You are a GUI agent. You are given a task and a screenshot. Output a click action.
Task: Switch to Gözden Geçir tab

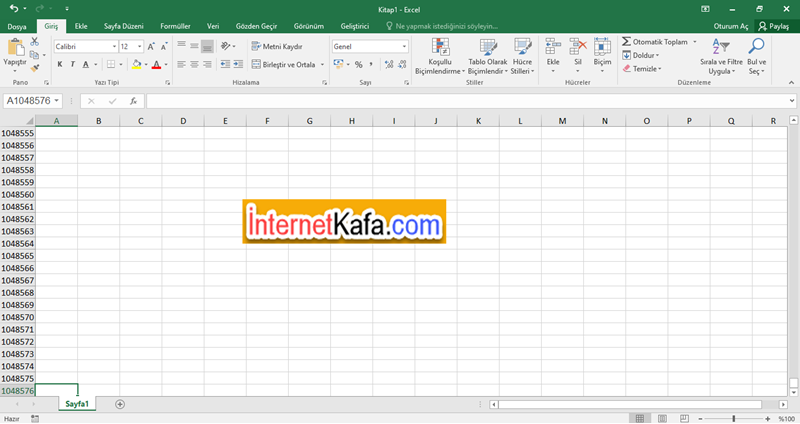click(x=256, y=26)
